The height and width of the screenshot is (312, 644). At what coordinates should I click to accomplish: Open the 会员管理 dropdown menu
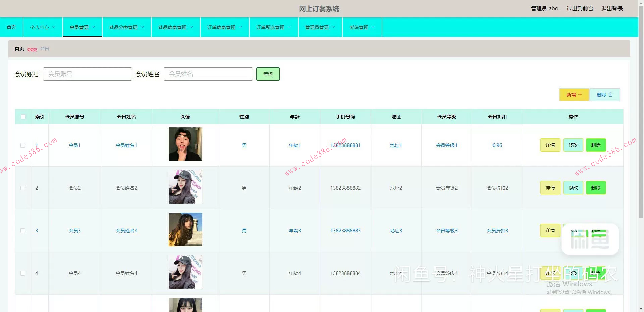coord(82,27)
